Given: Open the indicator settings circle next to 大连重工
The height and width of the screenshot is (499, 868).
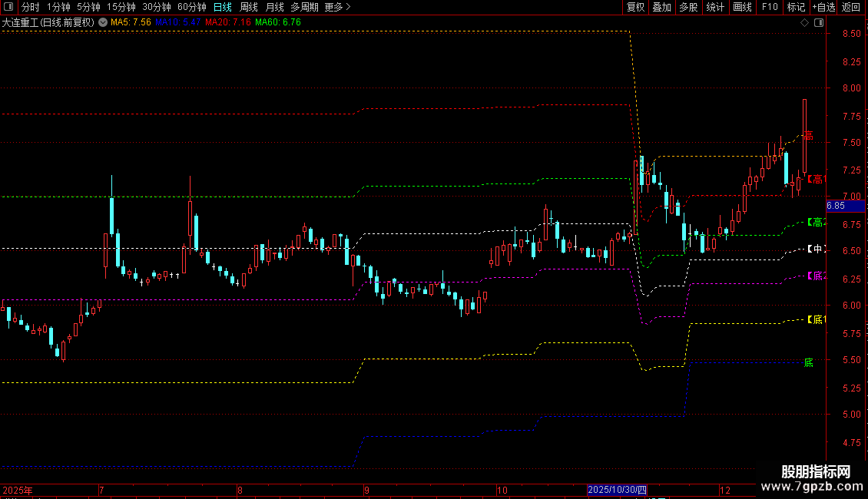Looking at the screenshot, I should point(103,22).
